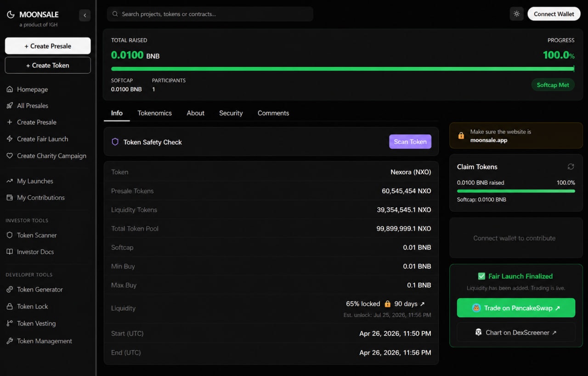This screenshot has height=376, width=588.
Task: Click the Create Fair Launch lightning icon
Action: click(x=10, y=139)
